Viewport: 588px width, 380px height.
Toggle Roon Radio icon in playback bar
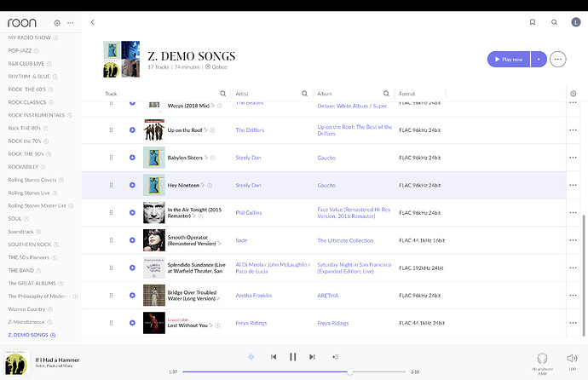(251, 357)
